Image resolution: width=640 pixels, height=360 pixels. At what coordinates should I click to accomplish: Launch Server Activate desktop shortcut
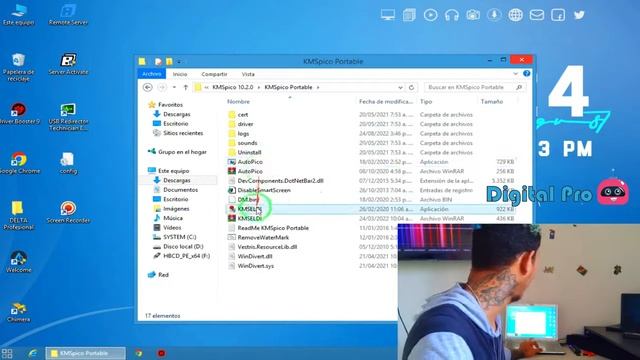point(68,64)
